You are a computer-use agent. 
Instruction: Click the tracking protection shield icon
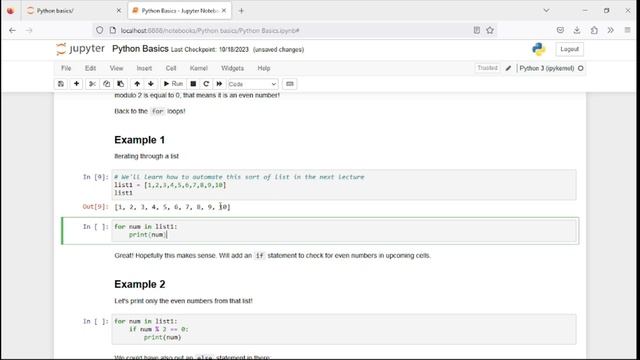pos(100,30)
